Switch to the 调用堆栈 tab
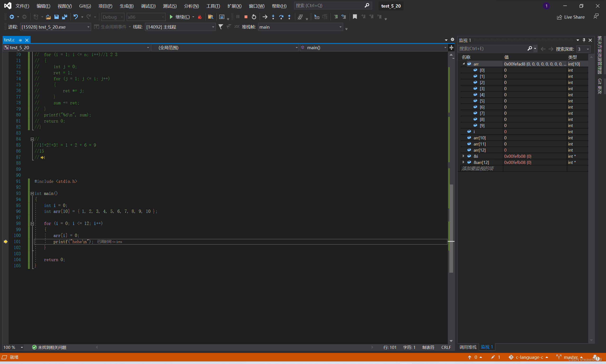Image resolution: width=606 pixels, height=364 pixels. (468, 347)
